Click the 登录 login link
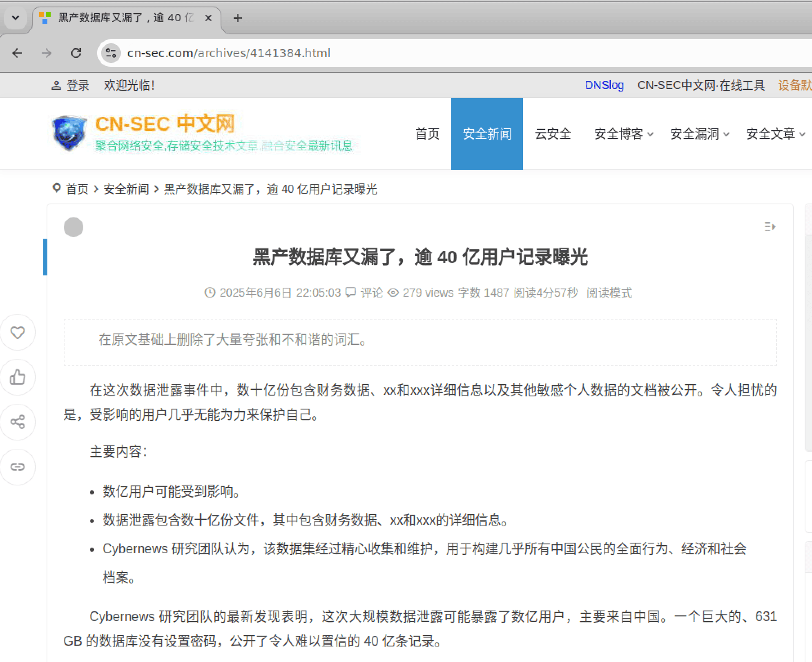Viewport: 812px width, 662px height. pos(78,85)
